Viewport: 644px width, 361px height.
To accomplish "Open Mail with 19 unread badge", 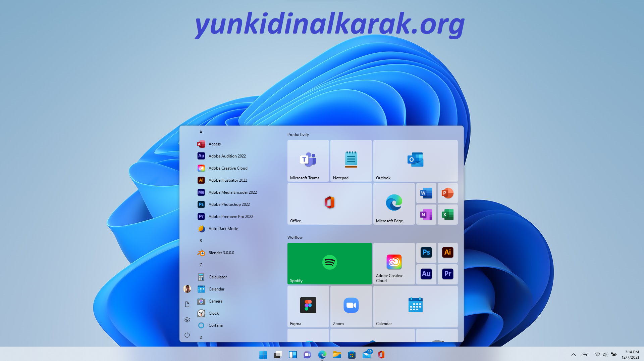I will [x=367, y=354].
